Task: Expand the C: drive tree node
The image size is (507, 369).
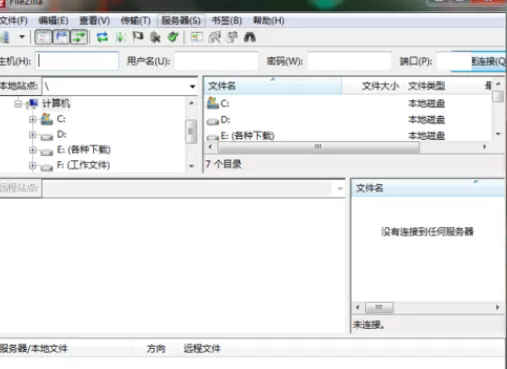Action: 33,119
